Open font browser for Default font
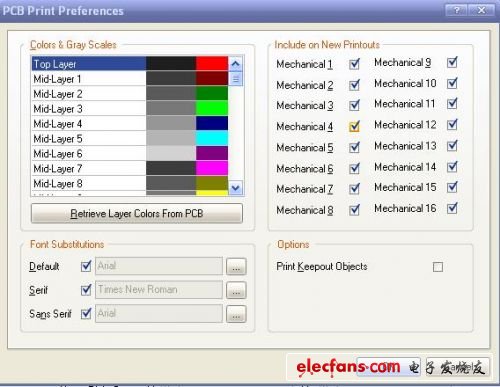The image size is (500, 387). click(x=236, y=266)
